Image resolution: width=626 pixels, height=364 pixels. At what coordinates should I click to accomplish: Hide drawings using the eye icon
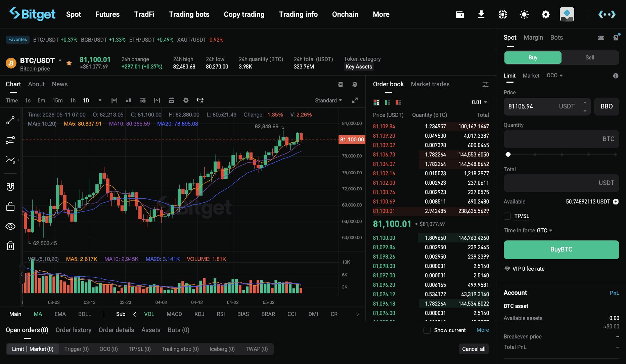click(x=10, y=226)
